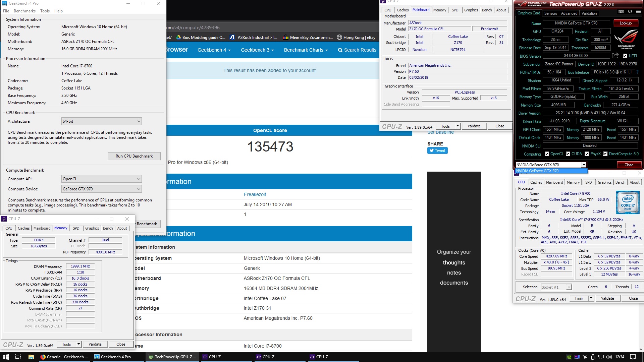The image size is (644, 362).
Task: Click the taskbar clock showing 12:34
Action: coord(620,357)
